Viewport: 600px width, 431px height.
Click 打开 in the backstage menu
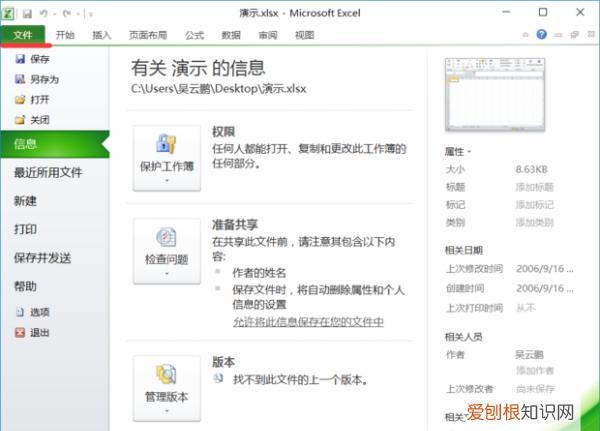coord(32,100)
